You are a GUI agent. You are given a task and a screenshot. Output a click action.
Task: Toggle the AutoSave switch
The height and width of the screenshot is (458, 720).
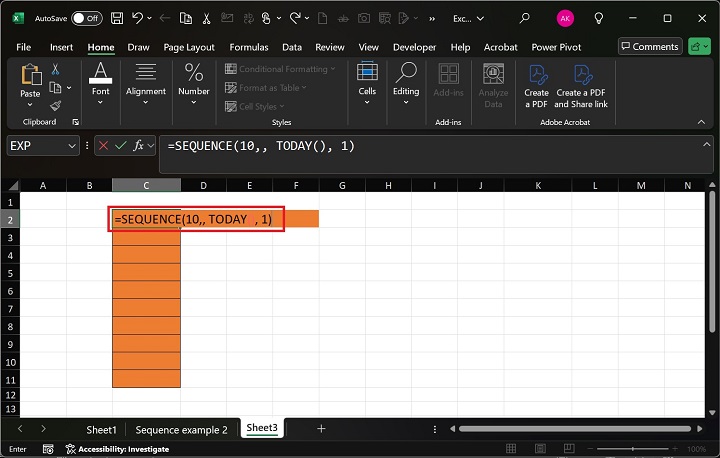87,18
